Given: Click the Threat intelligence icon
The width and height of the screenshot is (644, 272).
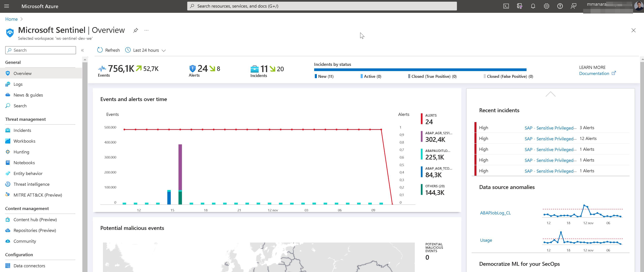Looking at the screenshot, I should (8, 184).
